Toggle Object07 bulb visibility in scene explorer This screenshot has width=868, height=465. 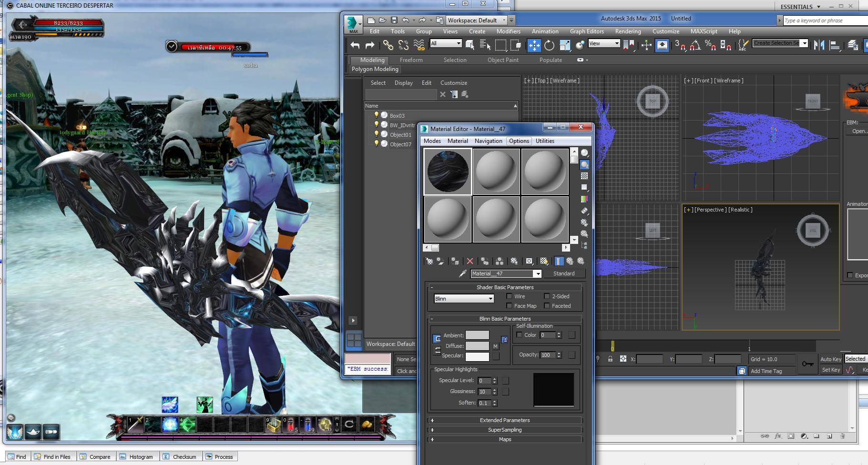coord(376,143)
